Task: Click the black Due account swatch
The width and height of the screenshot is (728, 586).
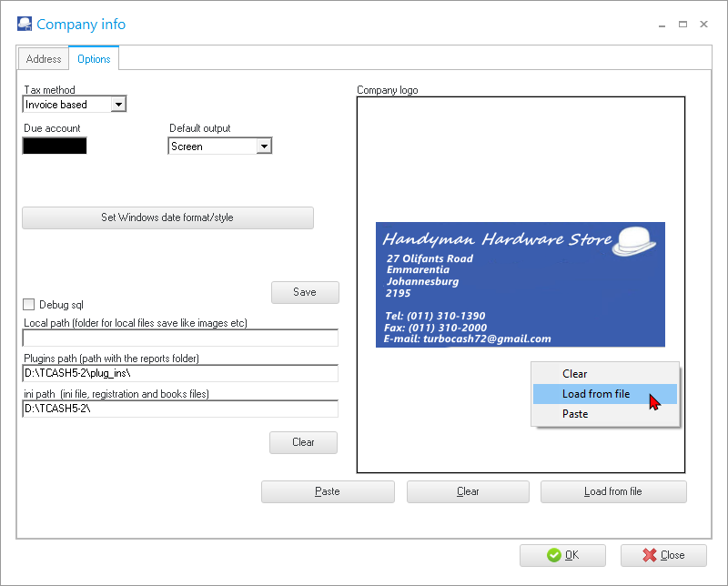Action: tap(55, 146)
